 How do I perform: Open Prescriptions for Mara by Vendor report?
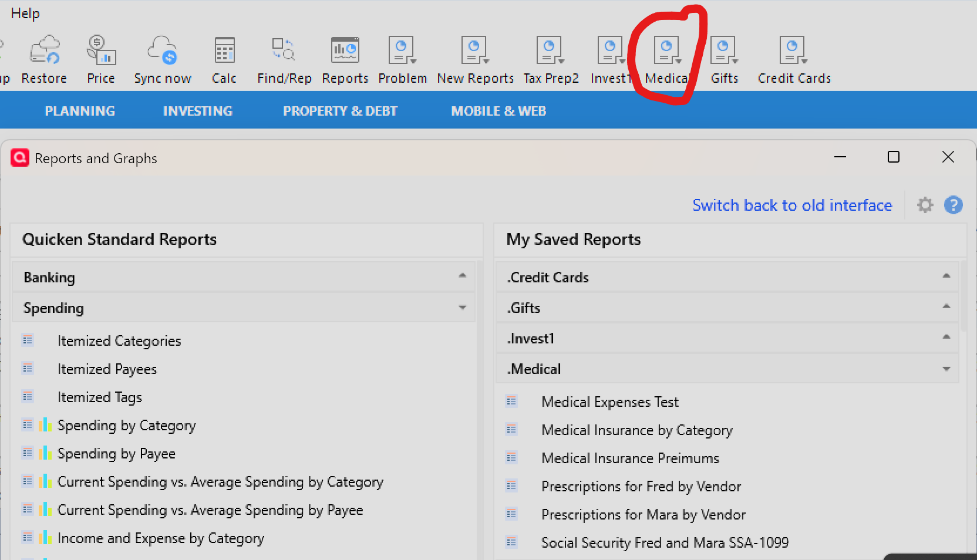pos(644,515)
